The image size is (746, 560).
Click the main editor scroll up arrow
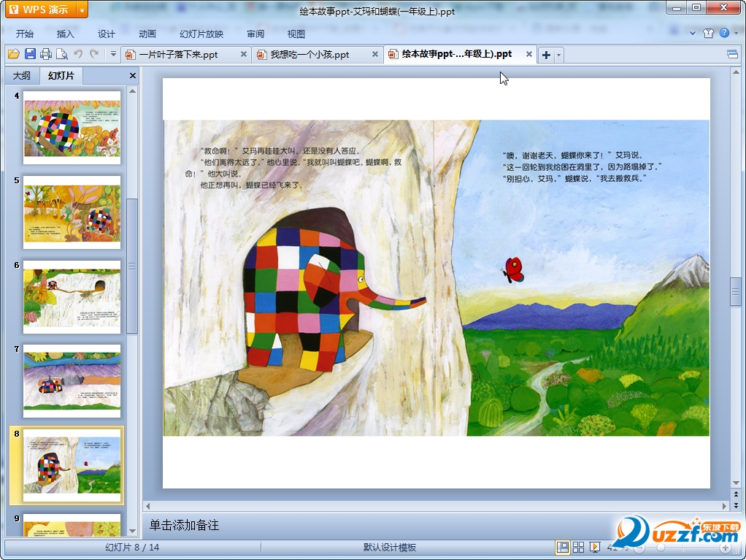click(x=736, y=72)
